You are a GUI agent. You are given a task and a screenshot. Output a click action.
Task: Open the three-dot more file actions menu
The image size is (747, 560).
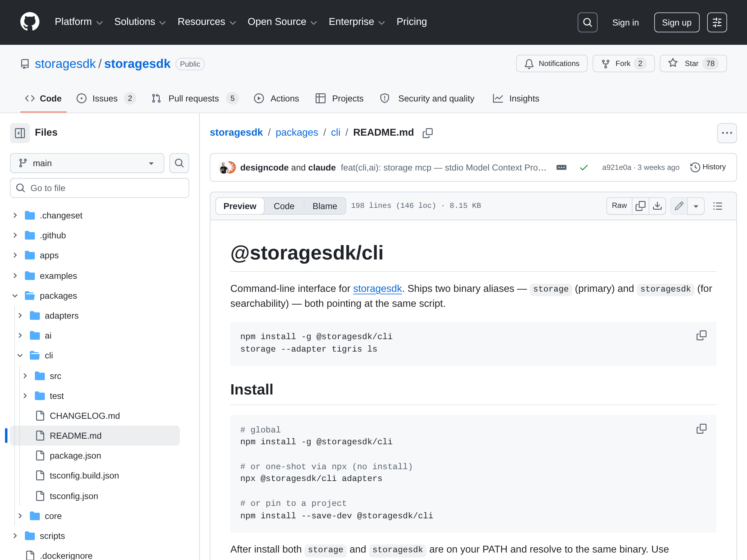pyautogui.click(x=727, y=133)
